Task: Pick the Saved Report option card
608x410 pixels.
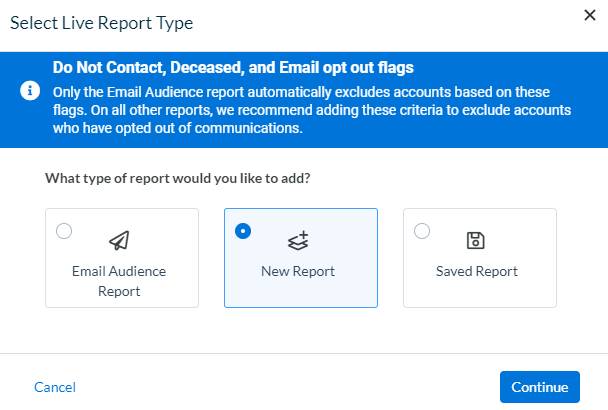Action: pyautogui.click(x=480, y=258)
